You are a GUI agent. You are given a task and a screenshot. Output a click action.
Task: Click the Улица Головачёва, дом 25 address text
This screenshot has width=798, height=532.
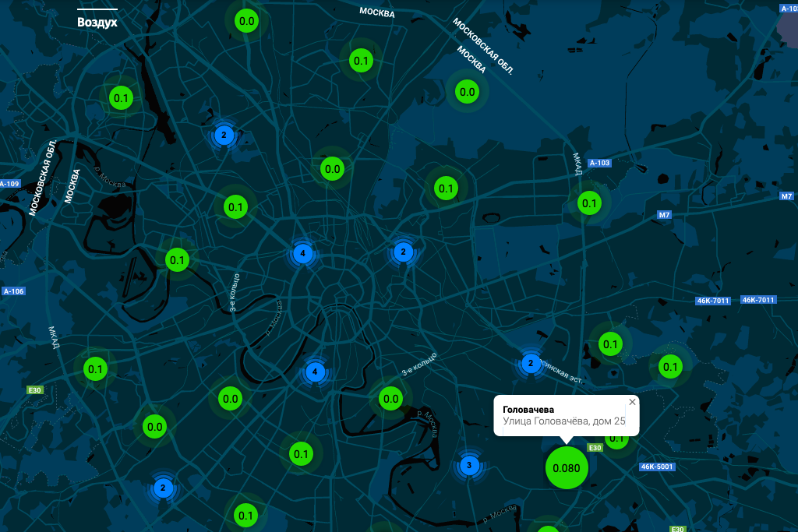point(564,421)
